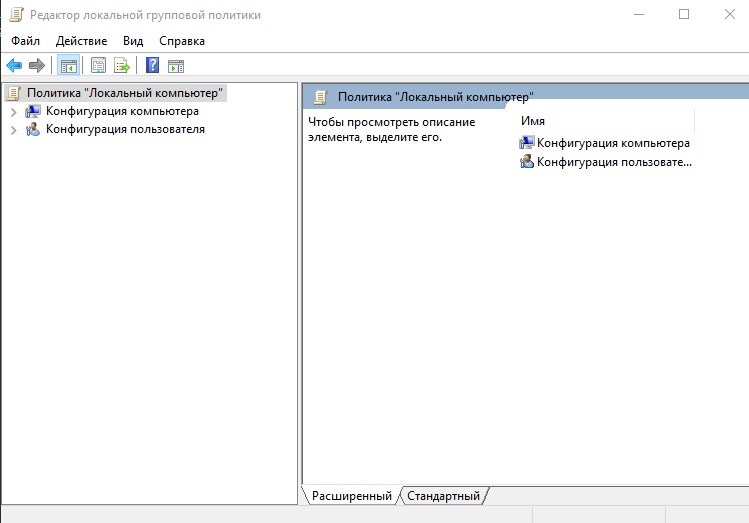Image resolution: width=749 pixels, height=523 pixels.
Task: Switch to the Стандартный tab
Action: point(443,496)
